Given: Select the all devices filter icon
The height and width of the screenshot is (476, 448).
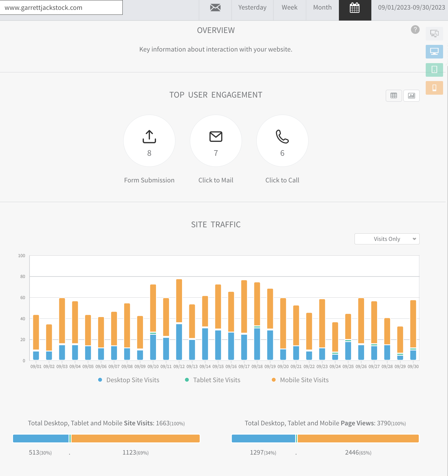Looking at the screenshot, I should (434, 34).
